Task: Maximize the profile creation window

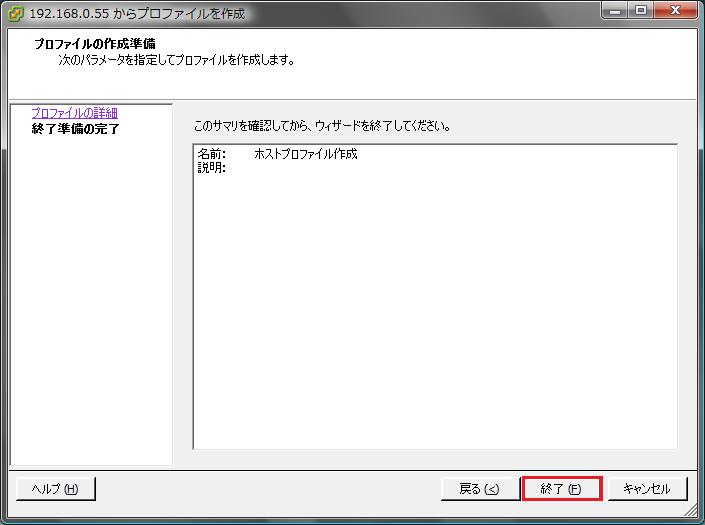Action: 641,11
